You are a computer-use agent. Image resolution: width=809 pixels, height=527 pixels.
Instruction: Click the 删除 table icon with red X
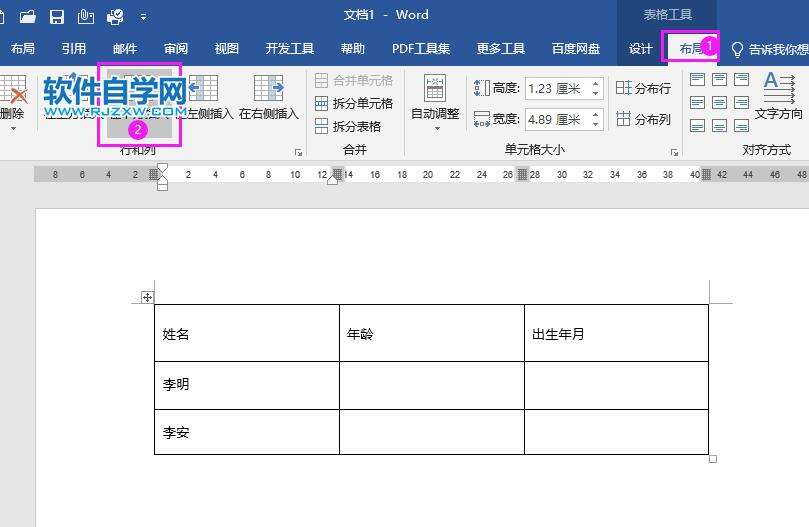(x=13, y=89)
